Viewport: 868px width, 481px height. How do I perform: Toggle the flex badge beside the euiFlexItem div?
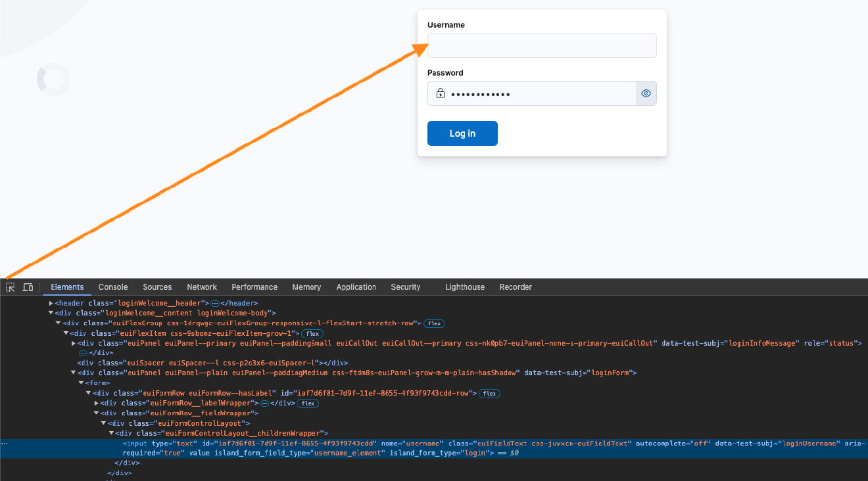coord(312,333)
